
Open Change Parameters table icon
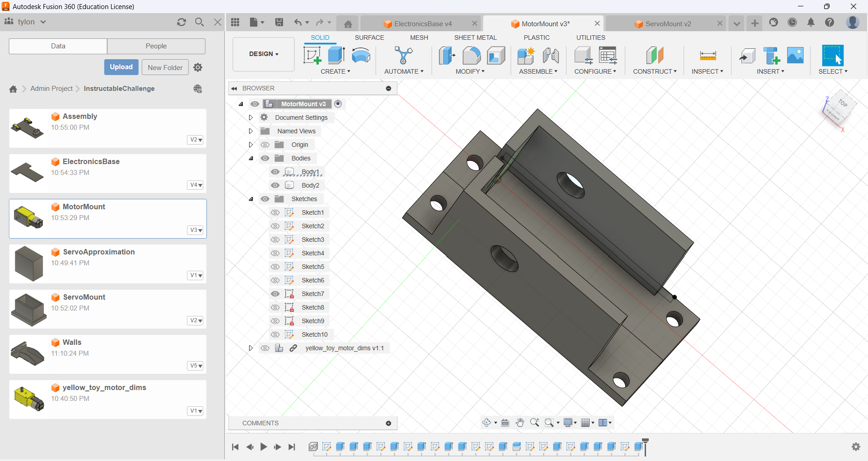(608, 56)
